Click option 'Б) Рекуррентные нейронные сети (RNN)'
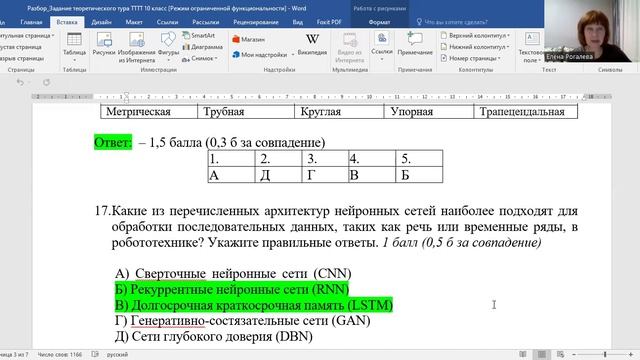Screen dimensions: 640x360 (232, 289)
